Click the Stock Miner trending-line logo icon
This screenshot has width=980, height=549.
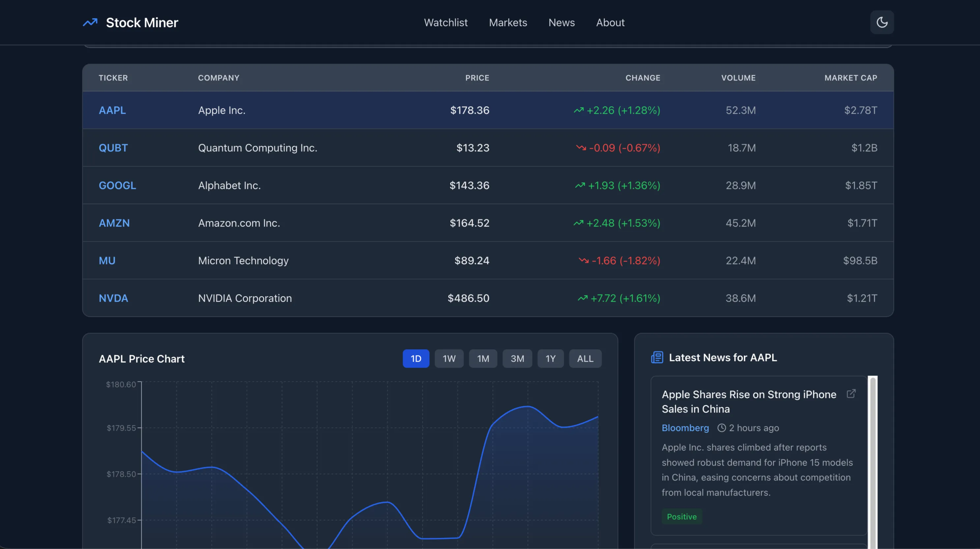(x=90, y=22)
